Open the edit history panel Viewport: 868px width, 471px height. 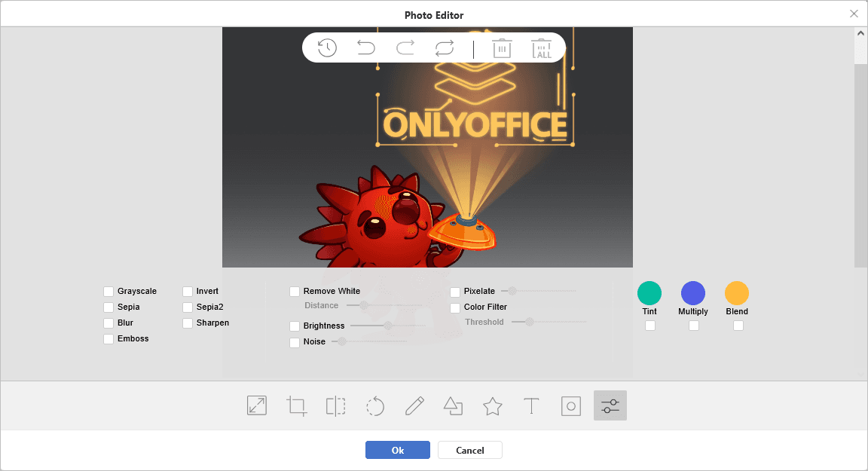click(325, 47)
